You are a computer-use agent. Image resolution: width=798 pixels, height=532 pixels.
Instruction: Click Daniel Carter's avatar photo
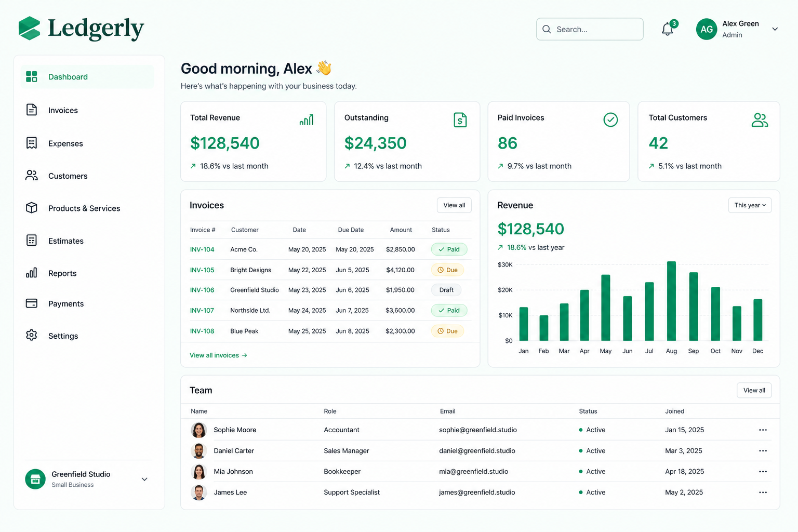point(198,451)
